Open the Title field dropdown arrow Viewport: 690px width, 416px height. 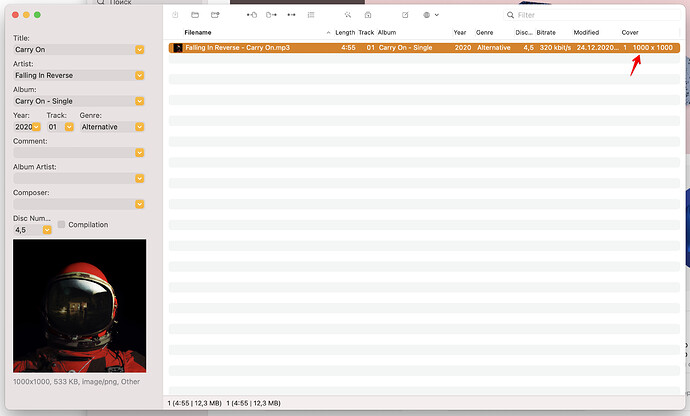[139, 50]
